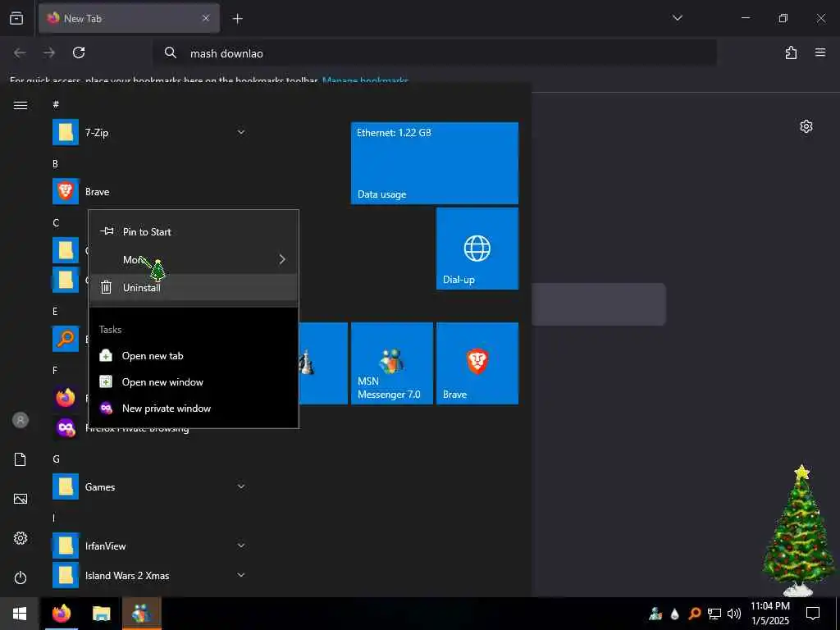This screenshot has width=840, height=630.
Task: Open the list all tabs dropdown arrow
Action: click(x=677, y=18)
